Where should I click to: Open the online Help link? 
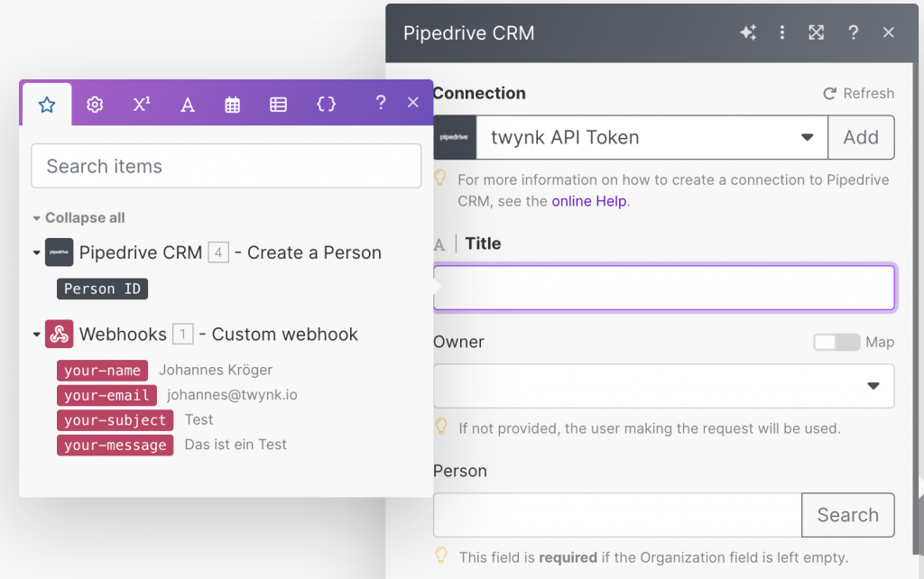pyautogui.click(x=588, y=201)
